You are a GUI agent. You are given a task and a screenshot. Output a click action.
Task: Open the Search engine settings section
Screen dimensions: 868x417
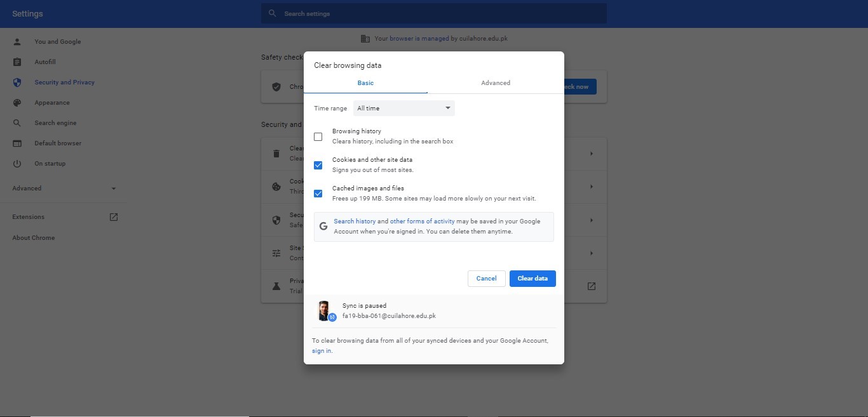[55, 123]
